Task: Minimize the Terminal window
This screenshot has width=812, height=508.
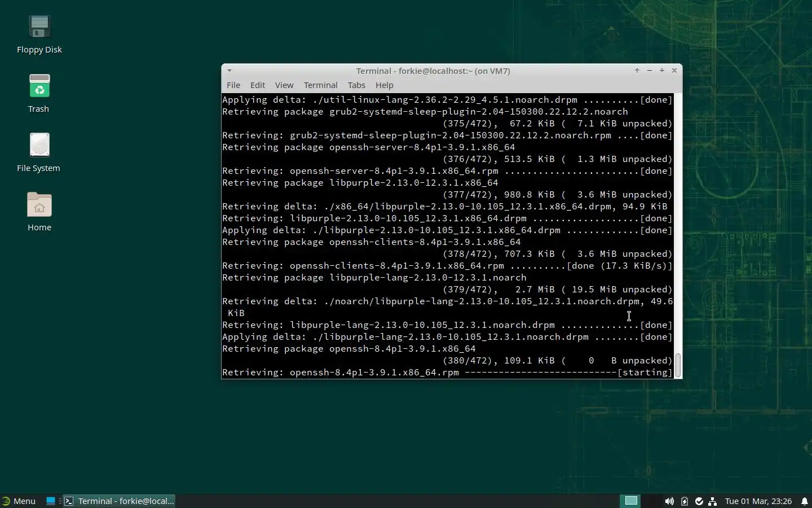Action: click(x=650, y=71)
